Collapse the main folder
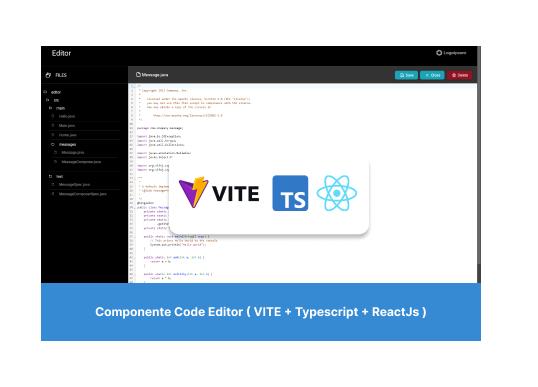Screen dimensions: 538x387 tap(57, 108)
